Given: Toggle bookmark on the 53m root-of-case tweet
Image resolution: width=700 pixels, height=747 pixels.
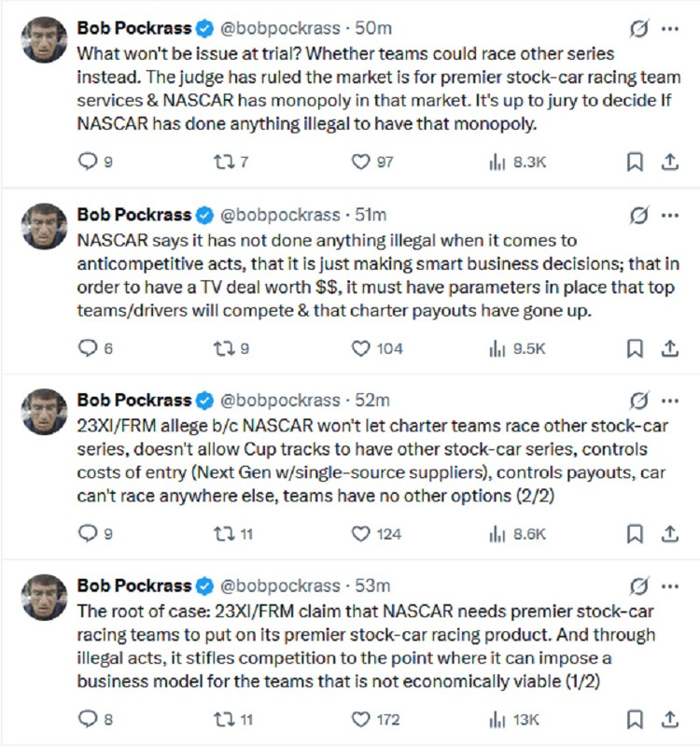Looking at the screenshot, I should pos(635,720).
